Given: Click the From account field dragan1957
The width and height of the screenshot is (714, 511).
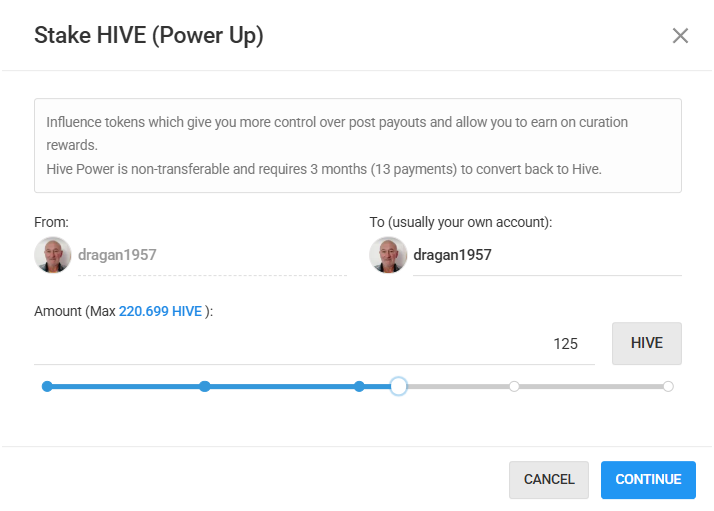Looking at the screenshot, I should tap(212, 255).
